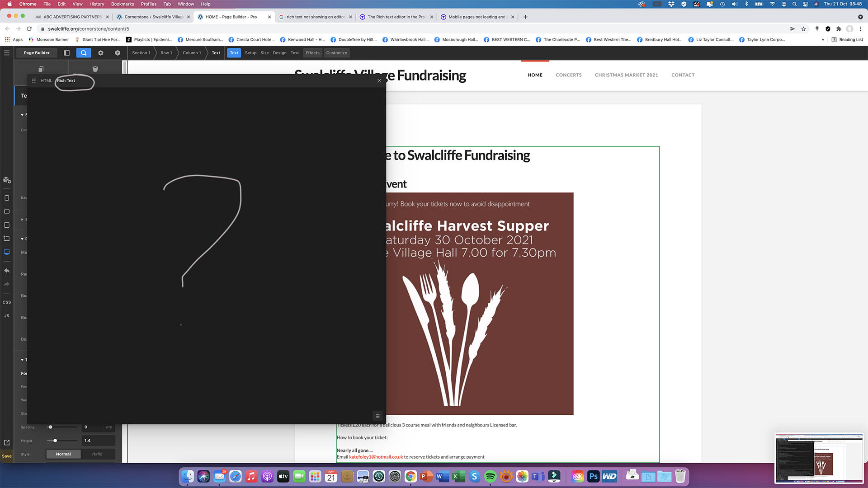Click the duplicate element icon
The image size is (868, 488).
[41, 69]
